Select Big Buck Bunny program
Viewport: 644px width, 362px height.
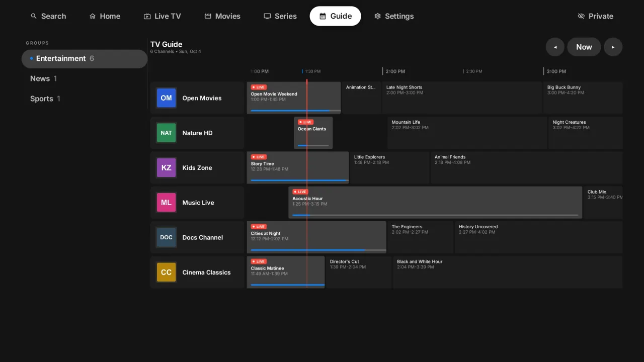[x=583, y=98]
